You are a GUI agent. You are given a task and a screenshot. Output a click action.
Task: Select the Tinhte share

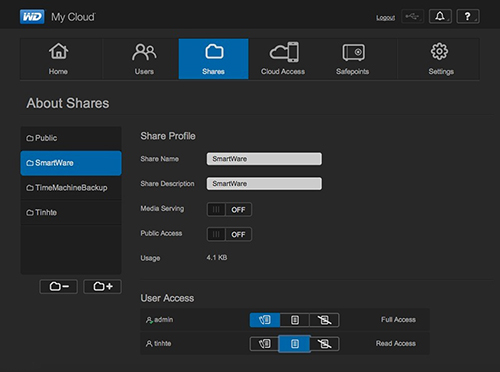point(71,212)
